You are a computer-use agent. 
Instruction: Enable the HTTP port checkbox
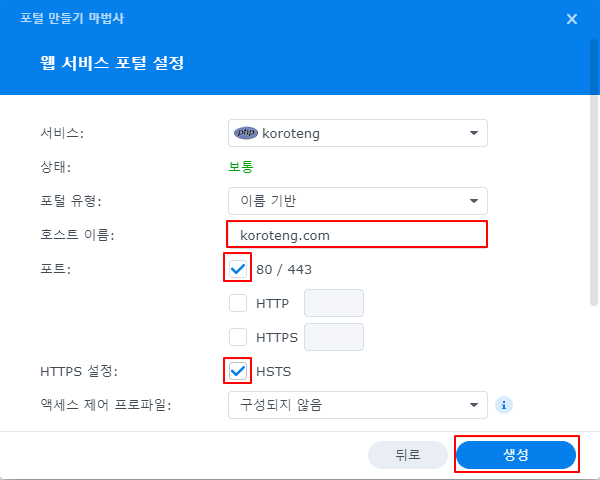tap(238, 303)
